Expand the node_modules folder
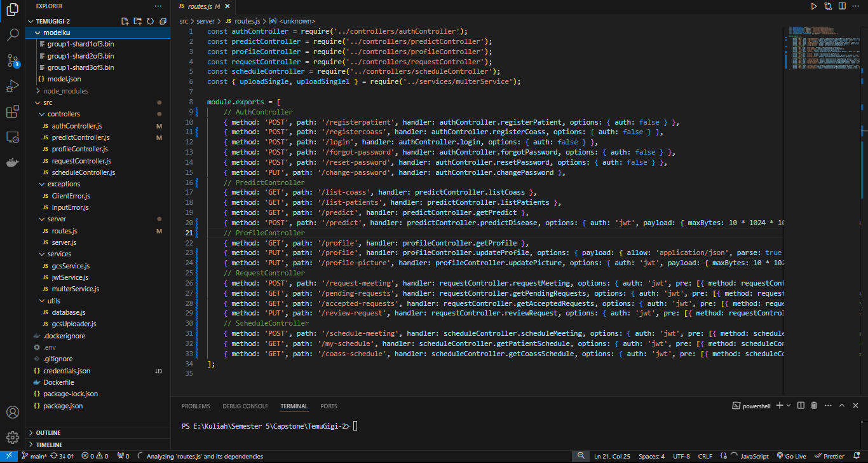 (x=65, y=91)
